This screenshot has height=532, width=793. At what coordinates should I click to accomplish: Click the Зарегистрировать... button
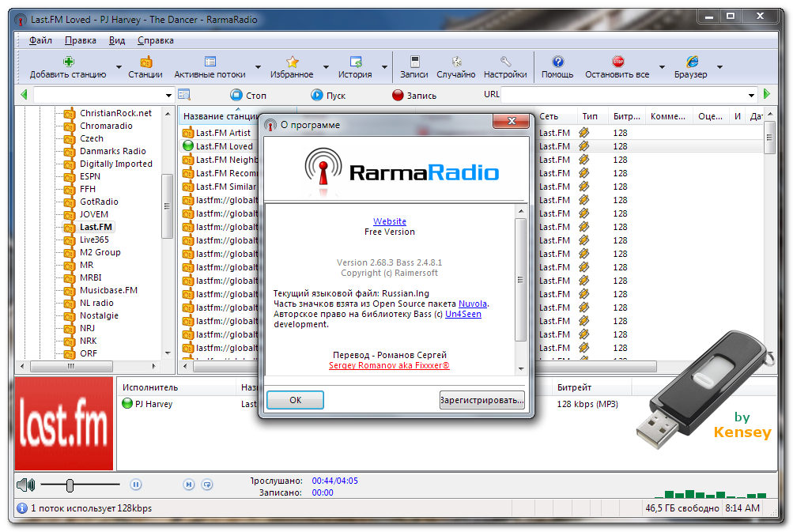(482, 400)
